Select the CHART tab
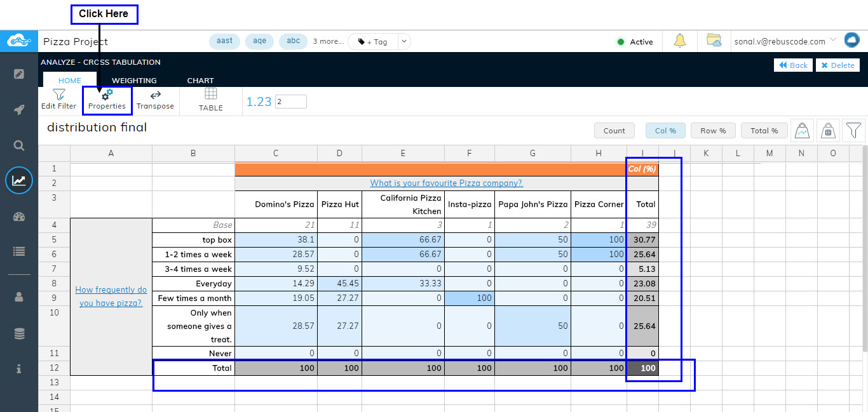Screen dimensions: 868x412 tap(200, 81)
